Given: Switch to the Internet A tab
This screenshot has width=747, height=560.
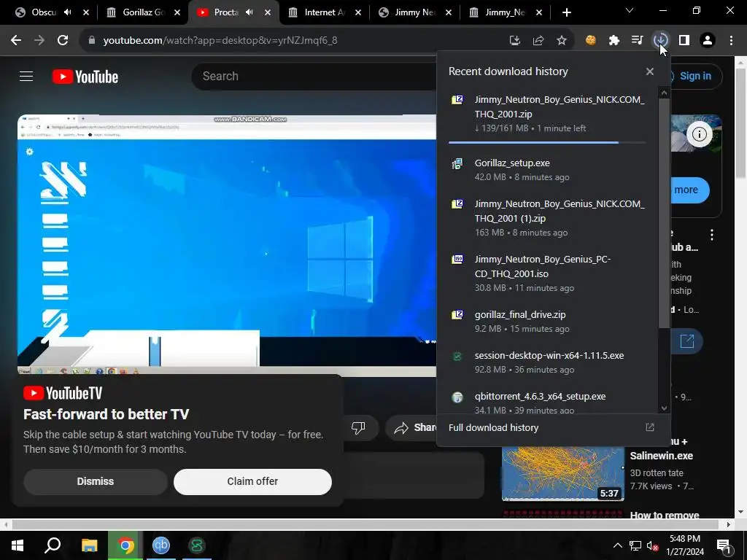Looking at the screenshot, I should [324, 12].
